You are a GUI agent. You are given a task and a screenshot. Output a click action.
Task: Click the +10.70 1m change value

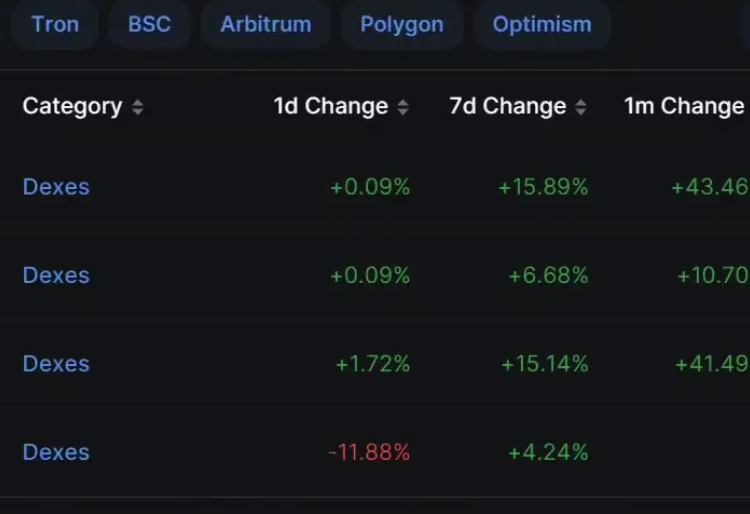tap(712, 275)
